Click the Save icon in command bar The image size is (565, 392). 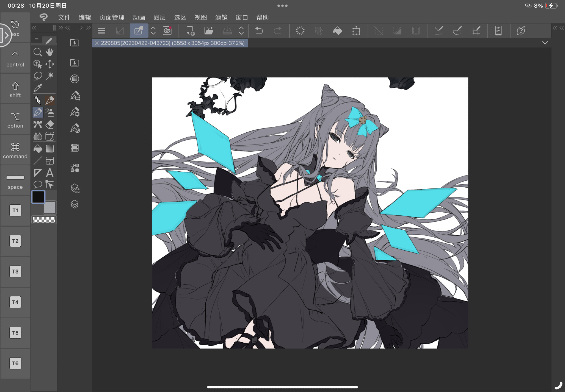pyautogui.click(x=227, y=30)
